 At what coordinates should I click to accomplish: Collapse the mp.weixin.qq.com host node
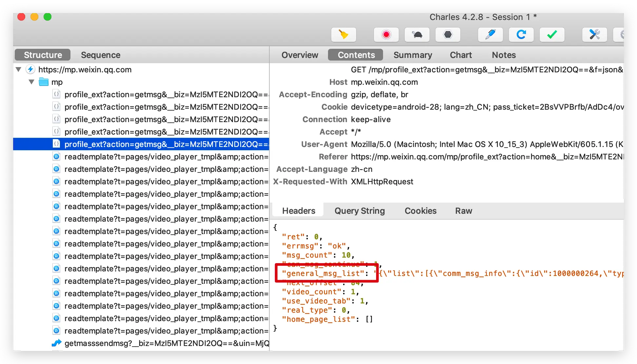click(19, 69)
